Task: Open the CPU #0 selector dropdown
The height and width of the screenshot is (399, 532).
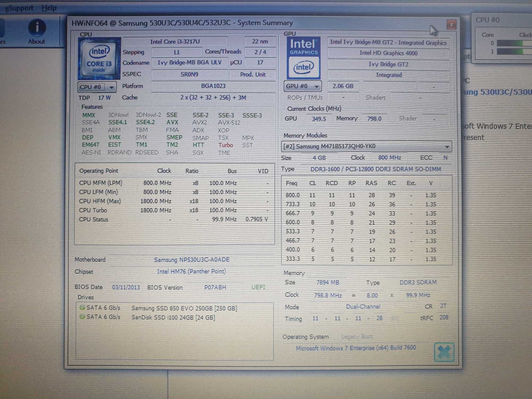Action: (97, 87)
